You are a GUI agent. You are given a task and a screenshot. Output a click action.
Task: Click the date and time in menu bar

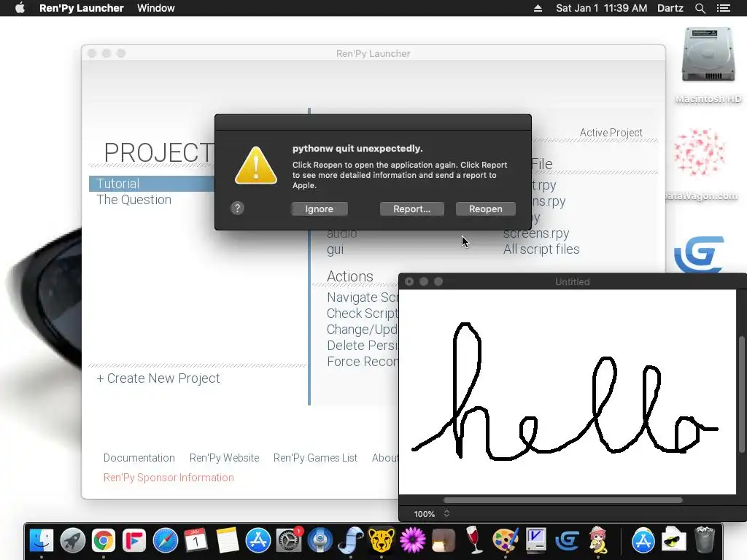[601, 8]
